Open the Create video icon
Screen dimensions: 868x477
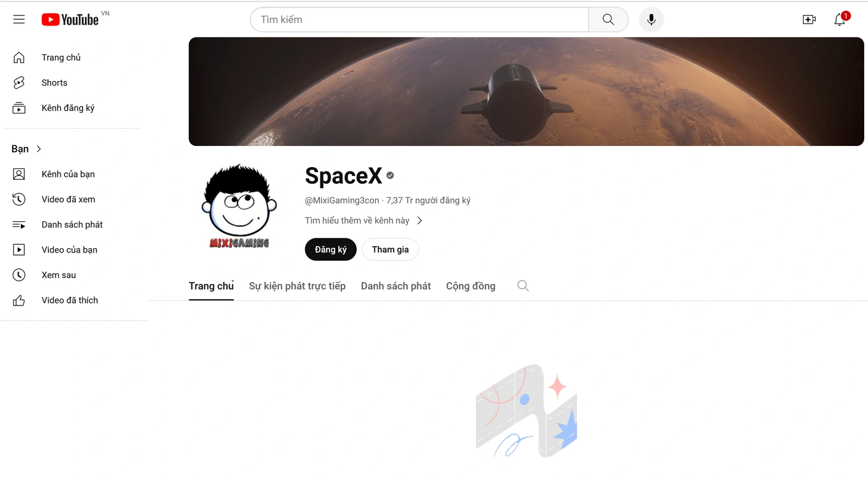click(x=809, y=20)
